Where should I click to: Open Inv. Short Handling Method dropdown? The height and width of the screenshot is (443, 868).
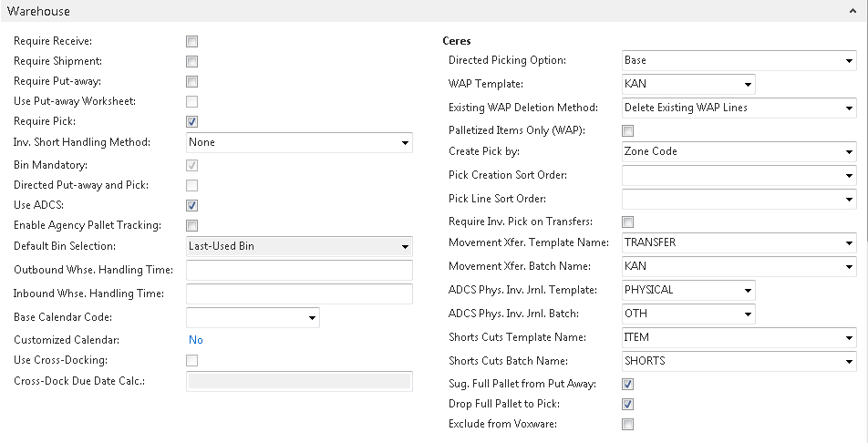click(405, 143)
